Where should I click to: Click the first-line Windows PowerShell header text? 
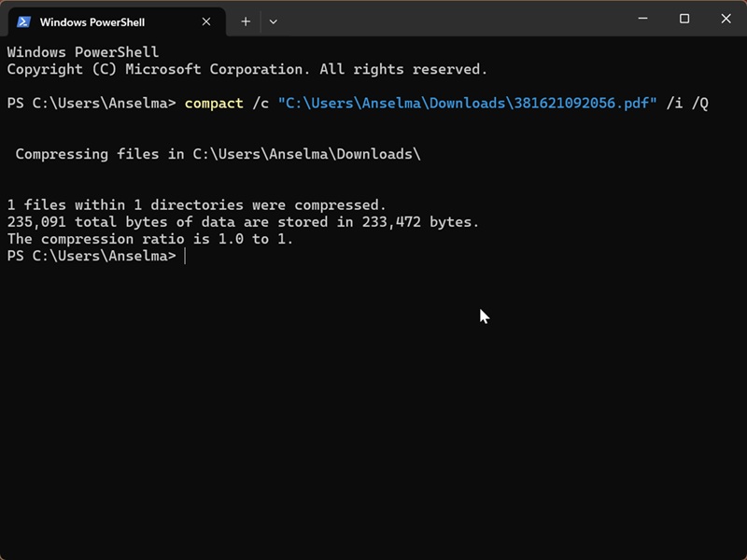coord(83,52)
